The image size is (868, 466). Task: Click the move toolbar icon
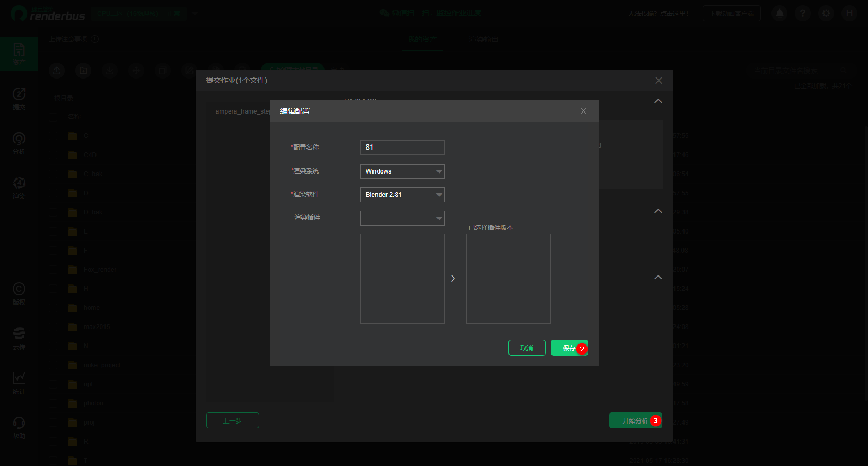click(136, 70)
